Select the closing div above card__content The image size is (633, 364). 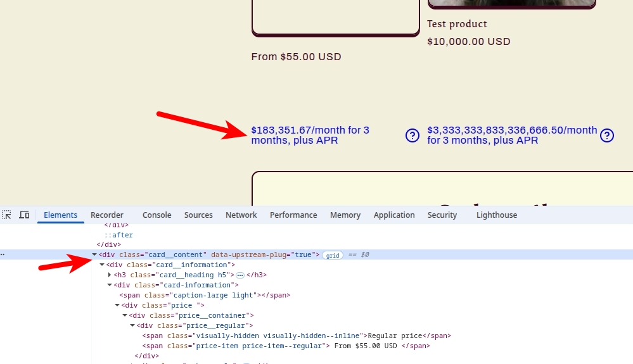click(108, 244)
